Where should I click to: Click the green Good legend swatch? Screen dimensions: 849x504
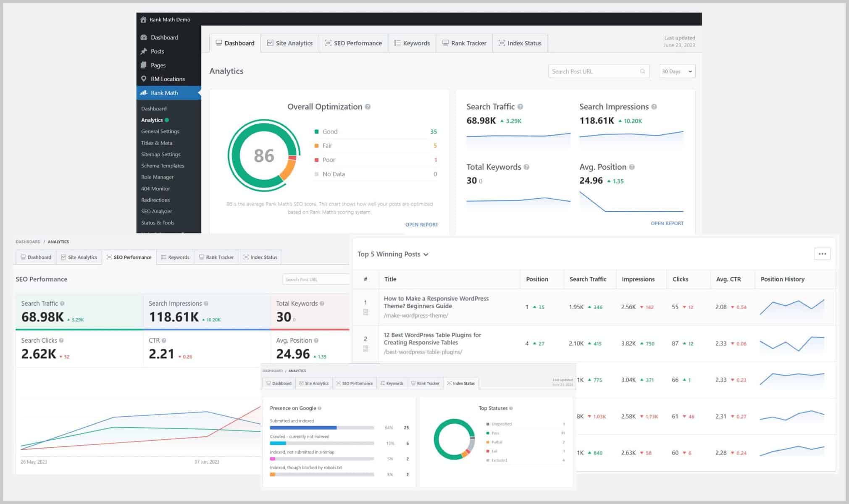coord(316,131)
